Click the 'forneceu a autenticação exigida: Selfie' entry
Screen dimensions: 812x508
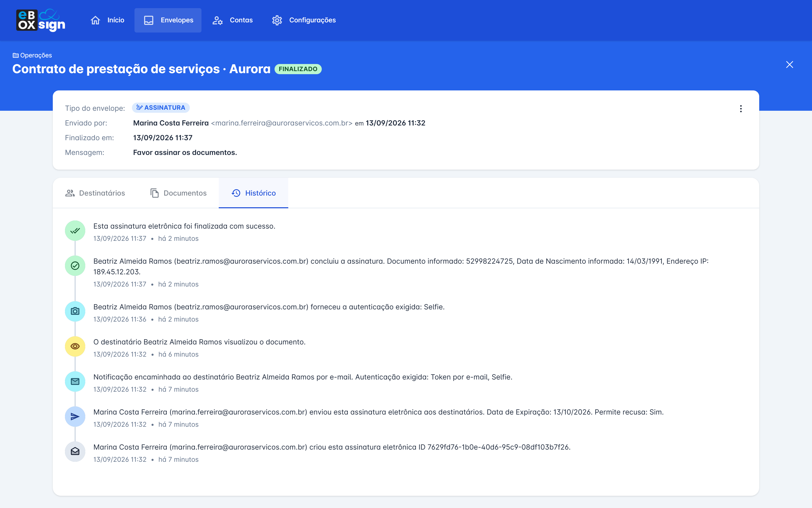pos(269,307)
